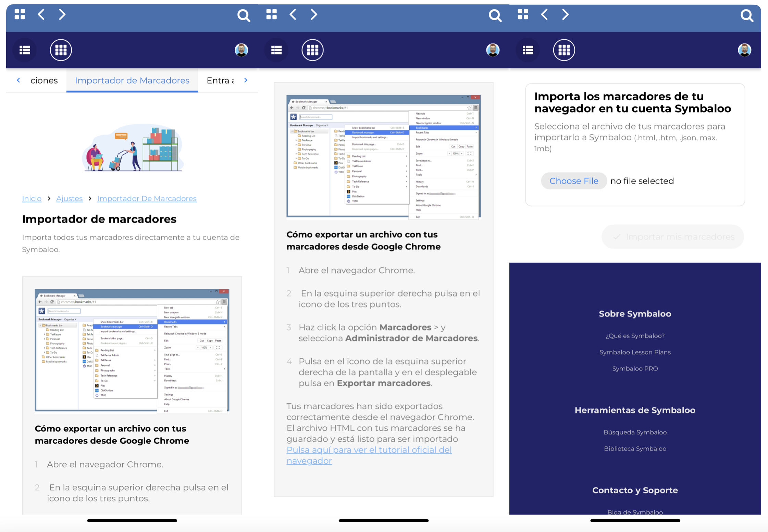Select the Importador de Marcadores tab
768x532 pixels.
pyautogui.click(x=132, y=80)
